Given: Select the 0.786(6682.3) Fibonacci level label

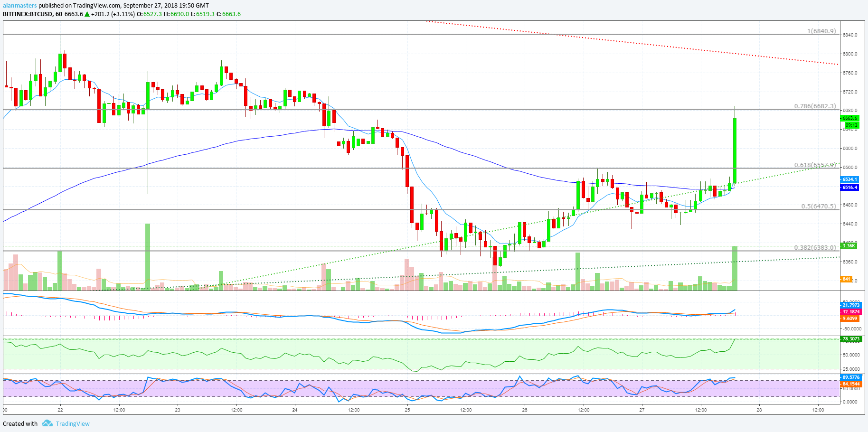Looking at the screenshot, I should 815,106.
